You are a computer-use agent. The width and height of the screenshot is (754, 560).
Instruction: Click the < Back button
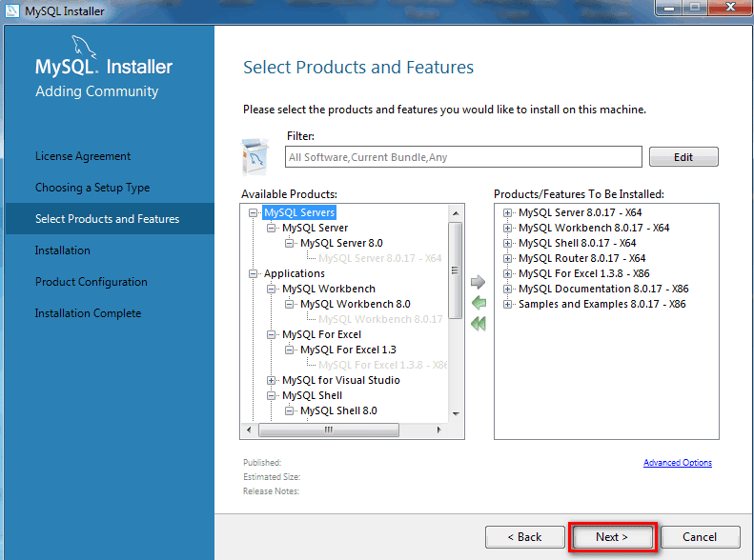click(524, 536)
